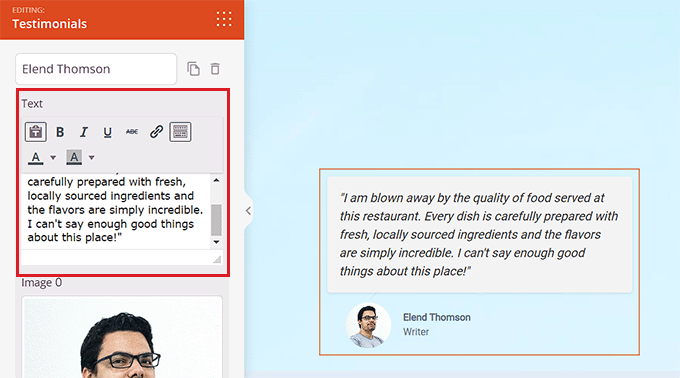Select the testimonial image thumbnail in sidebar

coord(122,337)
